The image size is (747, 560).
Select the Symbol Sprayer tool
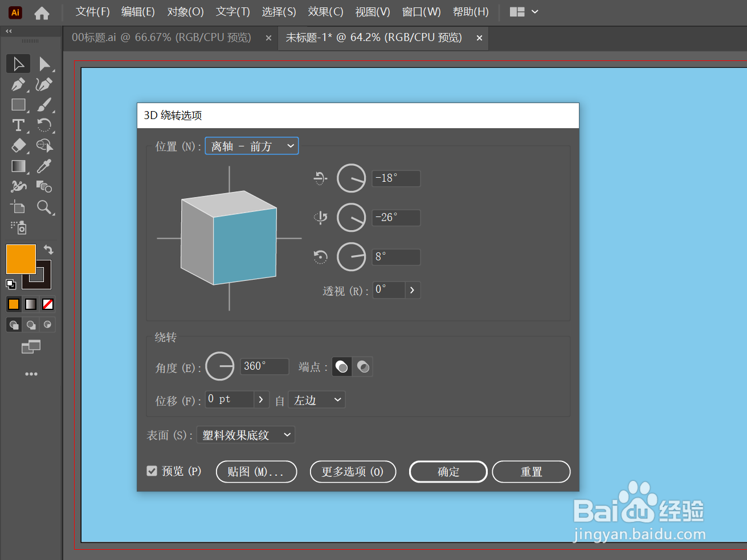click(x=18, y=227)
